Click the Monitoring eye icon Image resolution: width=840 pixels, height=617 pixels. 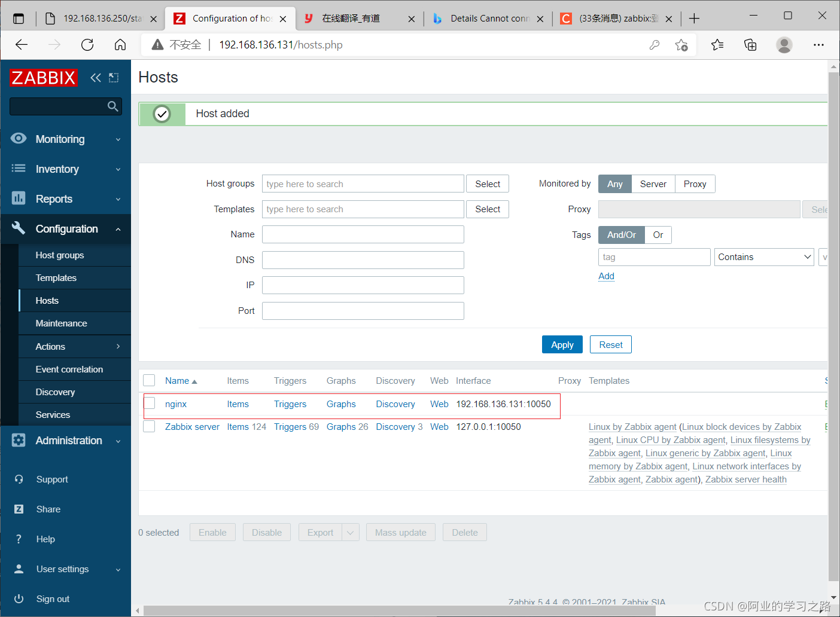(19, 139)
